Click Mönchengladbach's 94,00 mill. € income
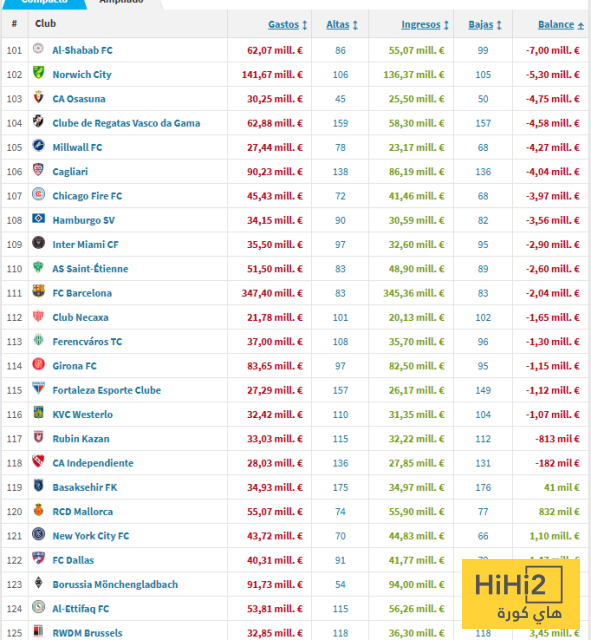 [x=416, y=585]
